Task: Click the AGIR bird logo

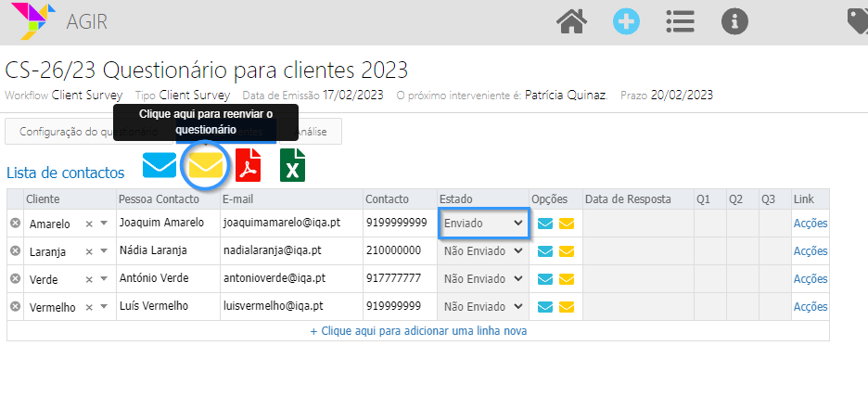Action: pos(33,21)
